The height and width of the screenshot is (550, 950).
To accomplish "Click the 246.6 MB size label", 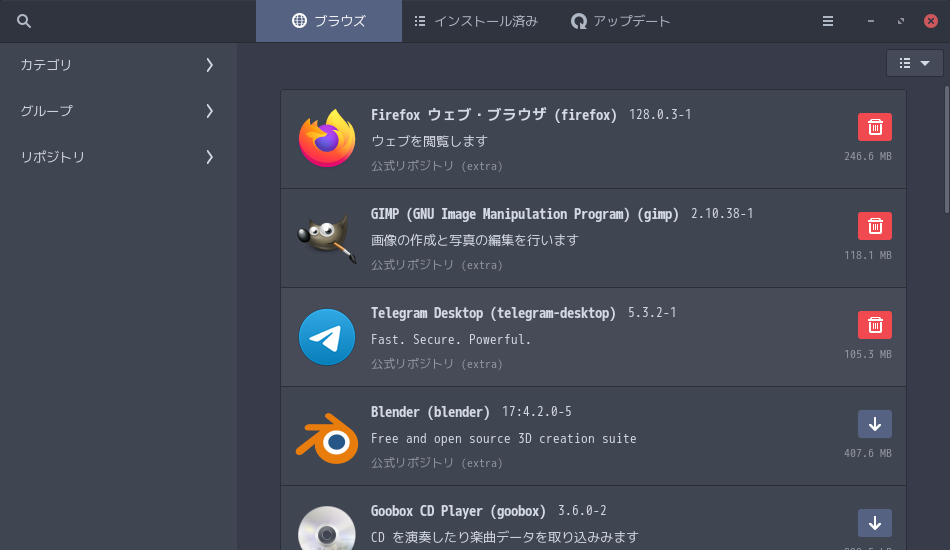I will (868, 156).
